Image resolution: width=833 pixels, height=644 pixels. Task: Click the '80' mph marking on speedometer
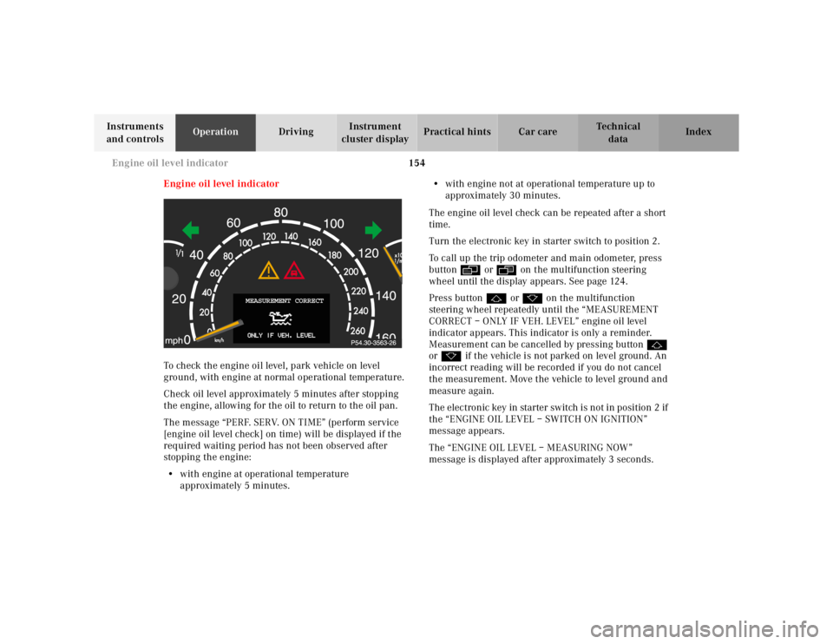coord(280,213)
